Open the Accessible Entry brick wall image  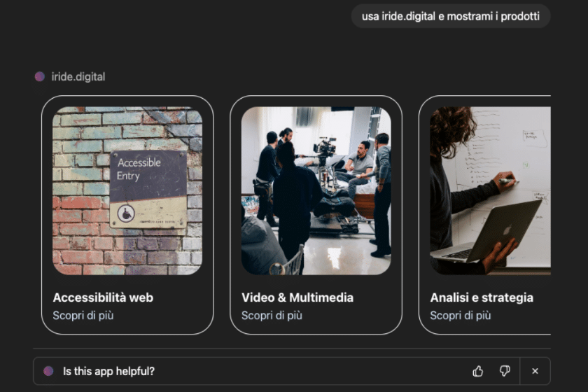pos(127,190)
